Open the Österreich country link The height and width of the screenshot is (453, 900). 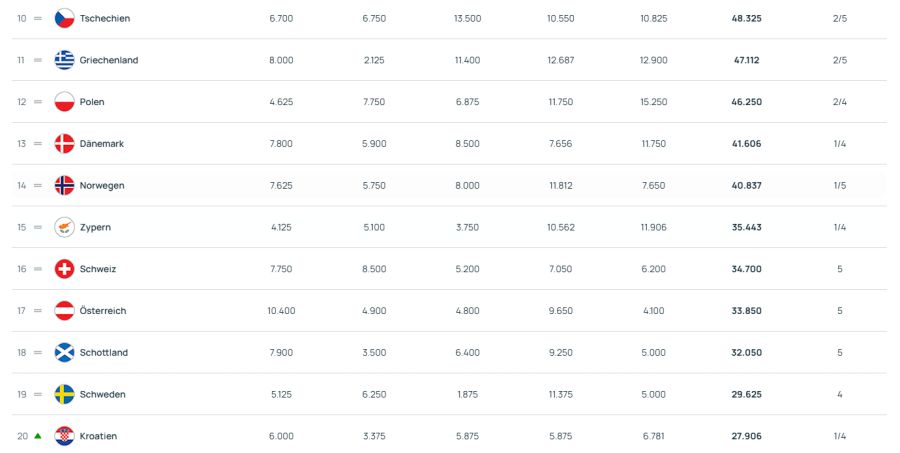pyautogui.click(x=103, y=311)
